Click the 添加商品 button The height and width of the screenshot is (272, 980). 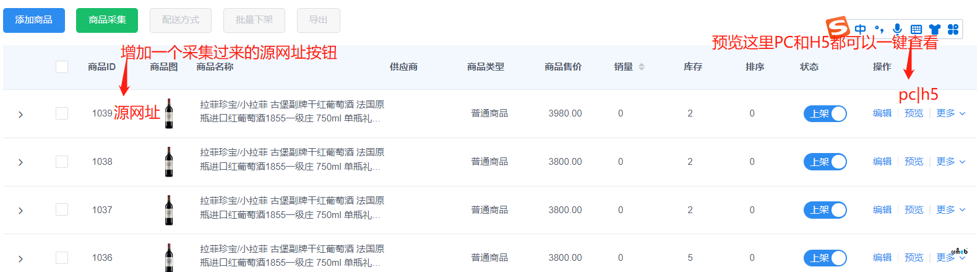[x=34, y=20]
